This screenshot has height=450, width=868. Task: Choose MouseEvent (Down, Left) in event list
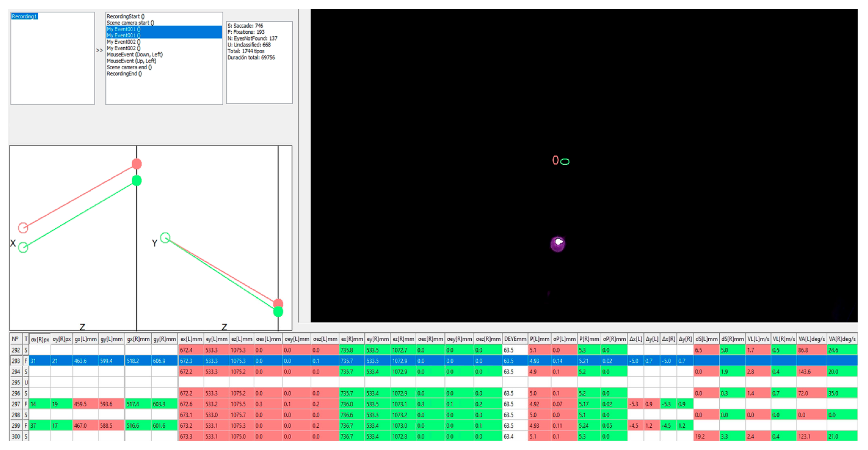coord(134,54)
